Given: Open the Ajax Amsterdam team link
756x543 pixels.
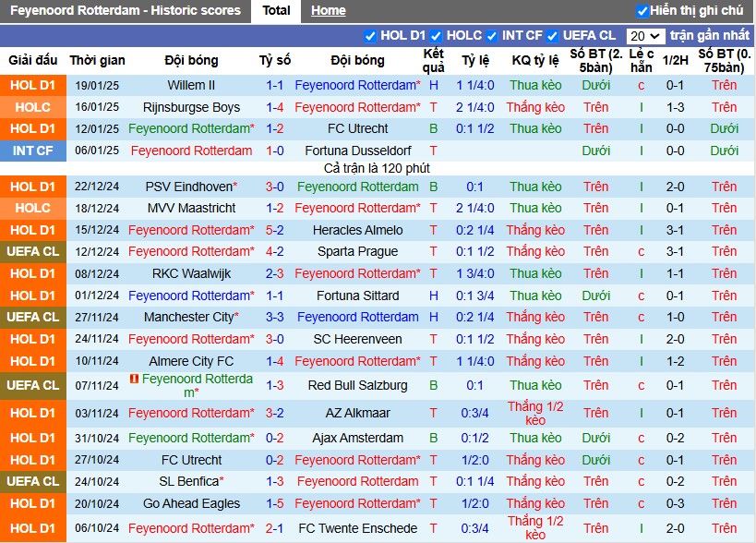Looking at the screenshot, I should (x=358, y=438).
